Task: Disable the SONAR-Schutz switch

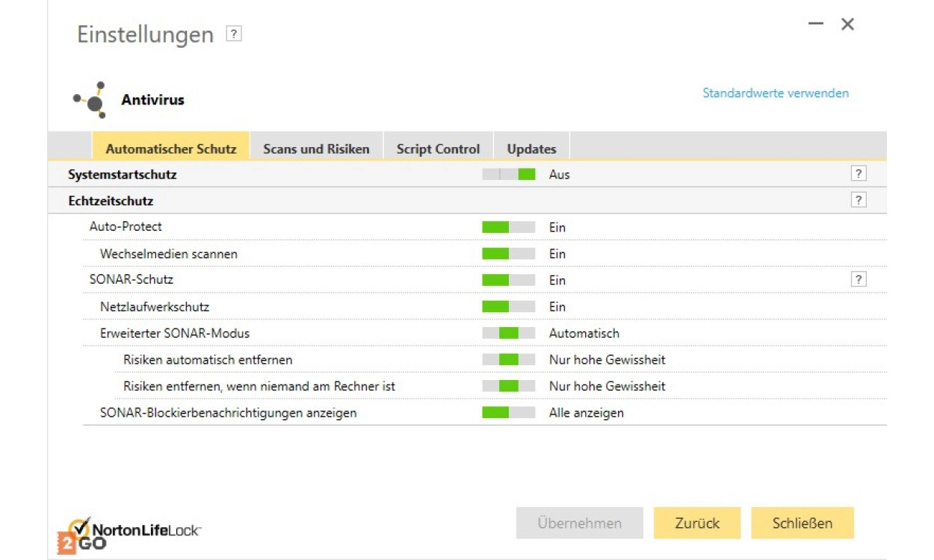Action: pyautogui.click(x=508, y=280)
